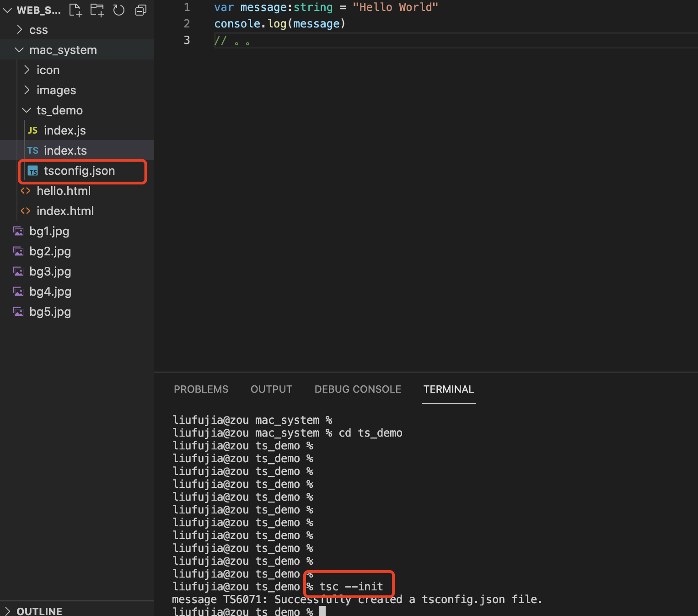The image size is (698, 616).
Task: Click the JS icon next to index.js
Action: click(x=32, y=130)
